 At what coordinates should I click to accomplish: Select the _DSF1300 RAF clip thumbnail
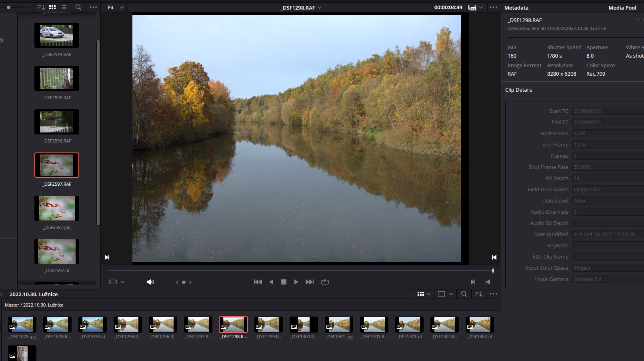304,325
